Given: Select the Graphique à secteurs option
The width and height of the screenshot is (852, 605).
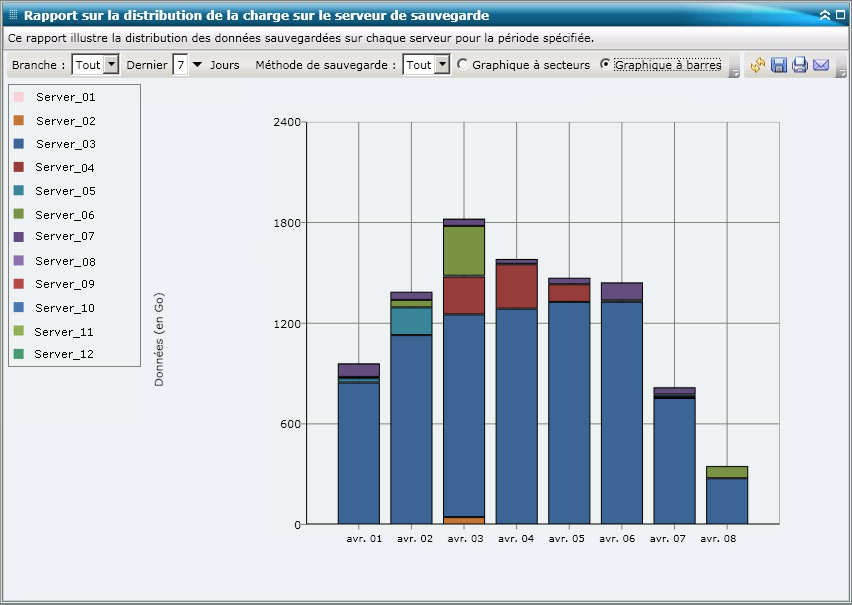Looking at the screenshot, I should tap(462, 64).
